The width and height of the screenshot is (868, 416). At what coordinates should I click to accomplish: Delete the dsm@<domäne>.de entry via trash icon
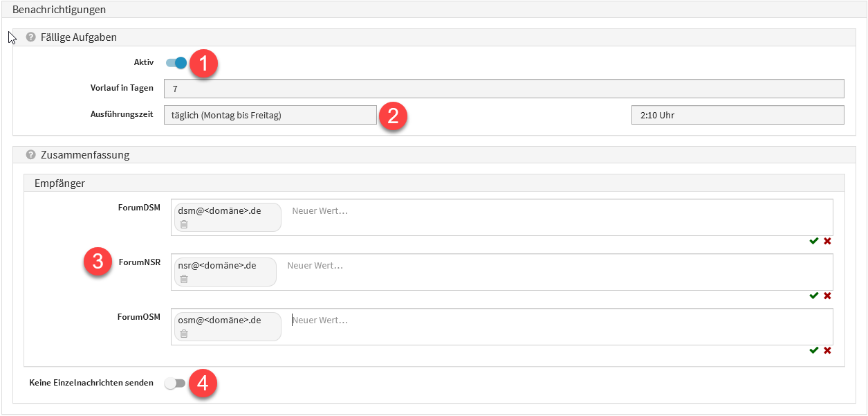tap(184, 225)
